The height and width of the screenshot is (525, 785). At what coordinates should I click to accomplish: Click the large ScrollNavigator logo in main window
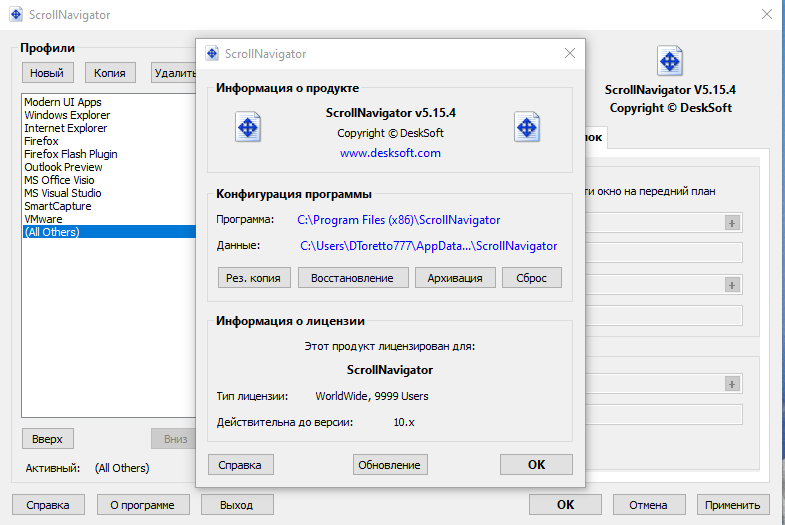click(x=670, y=61)
